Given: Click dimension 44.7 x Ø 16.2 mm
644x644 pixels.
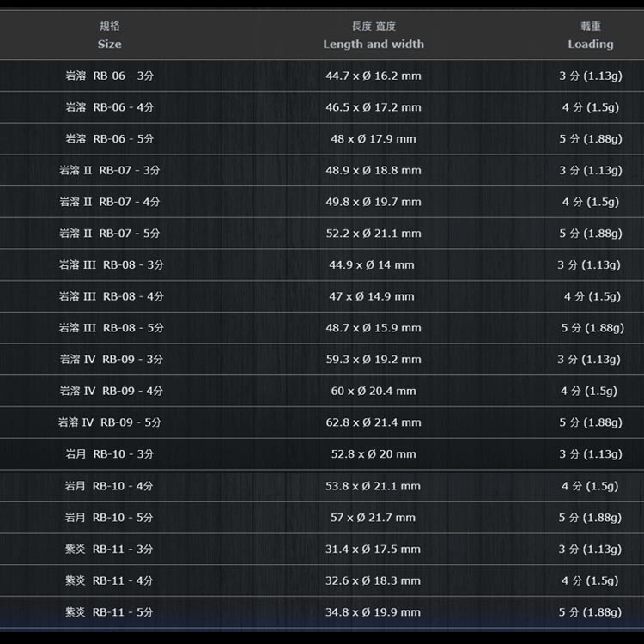Looking at the screenshot, I should coord(374,76).
